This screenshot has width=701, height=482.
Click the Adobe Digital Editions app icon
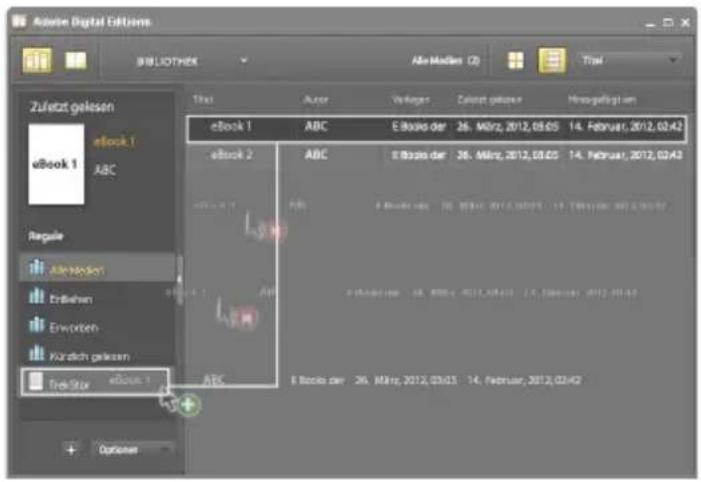point(19,21)
